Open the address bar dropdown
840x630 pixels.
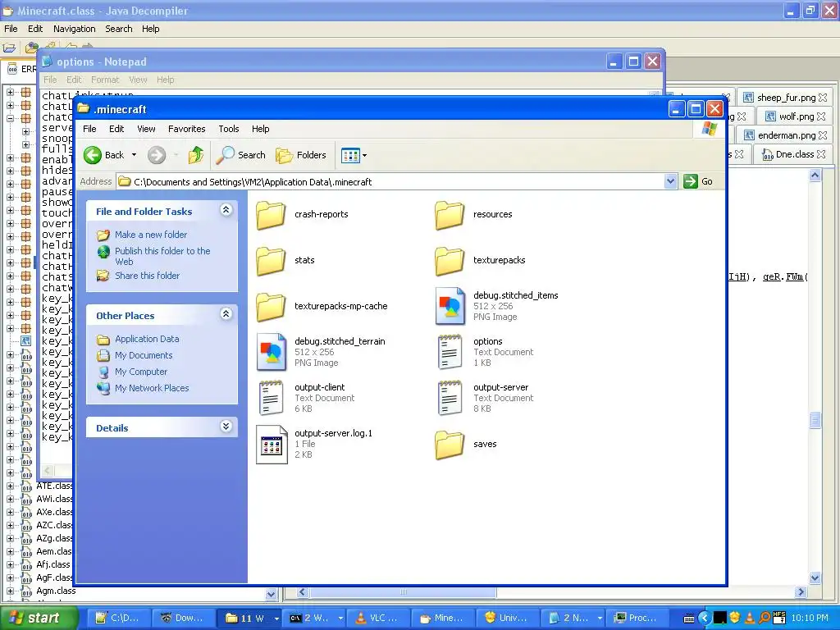[670, 181]
